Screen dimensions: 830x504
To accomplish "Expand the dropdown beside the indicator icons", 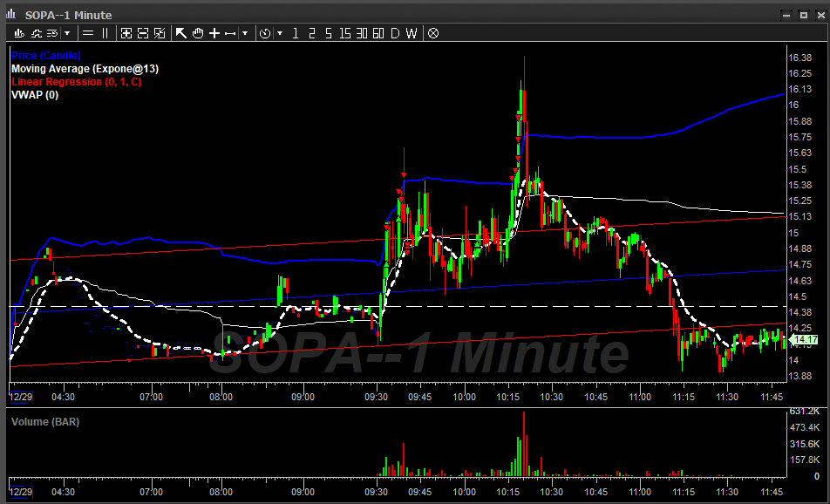I will (68, 33).
